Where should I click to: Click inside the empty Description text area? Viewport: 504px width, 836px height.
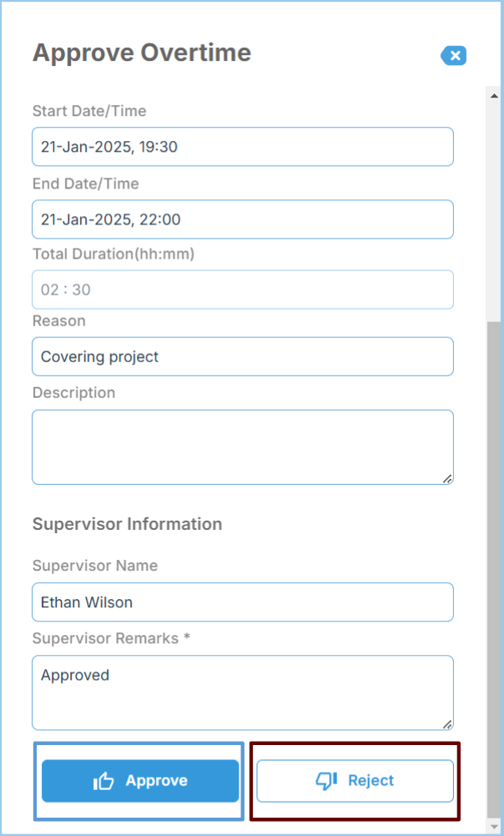click(242, 446)
